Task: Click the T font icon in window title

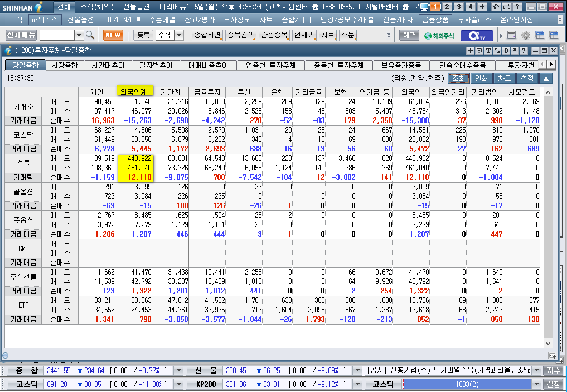Action: pos(488,51)
